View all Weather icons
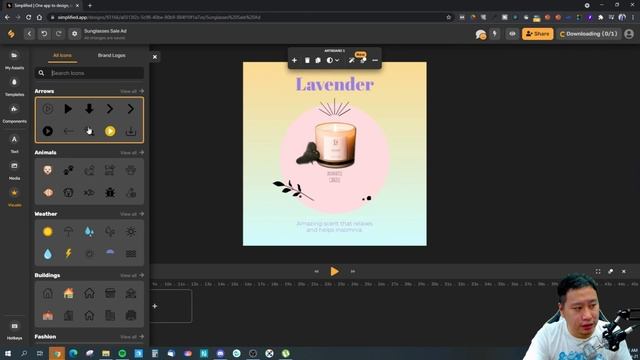Screen dimensions: 640x360 132,214
